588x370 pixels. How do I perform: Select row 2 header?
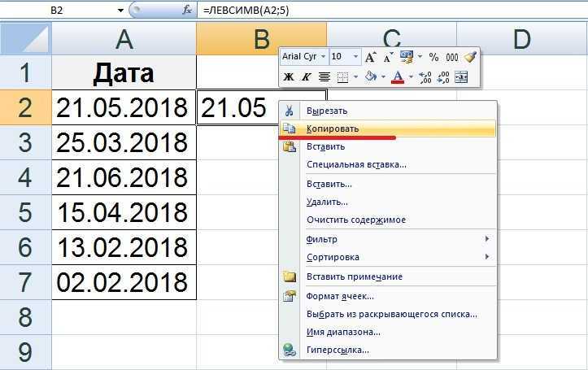pyautogui.click(x=25, y=107)
